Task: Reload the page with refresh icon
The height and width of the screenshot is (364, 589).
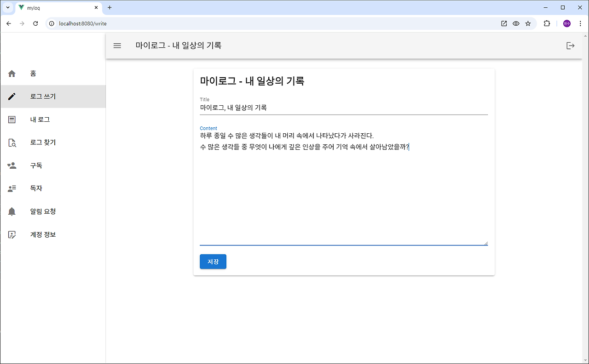Action: pyautogui.click(x=35, y=23)
